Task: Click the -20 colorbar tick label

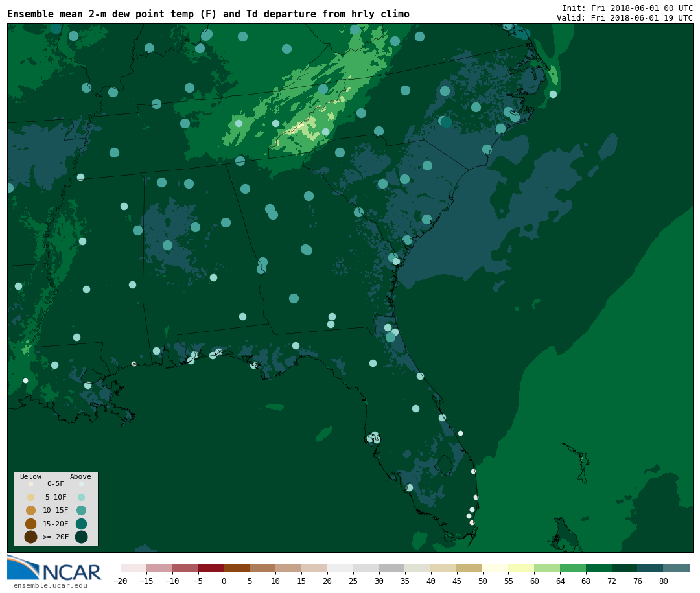Action: (x=120, y=581)
